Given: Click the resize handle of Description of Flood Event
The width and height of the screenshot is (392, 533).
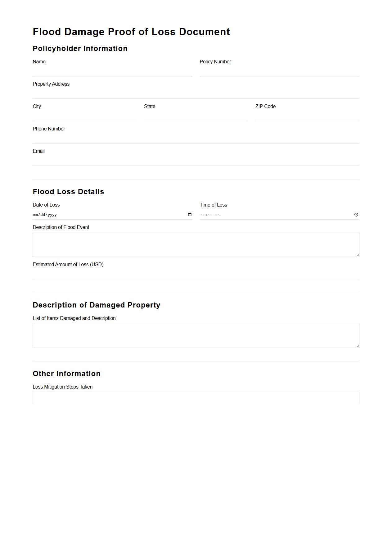Looking at the screenshot, I should (358, 255).
